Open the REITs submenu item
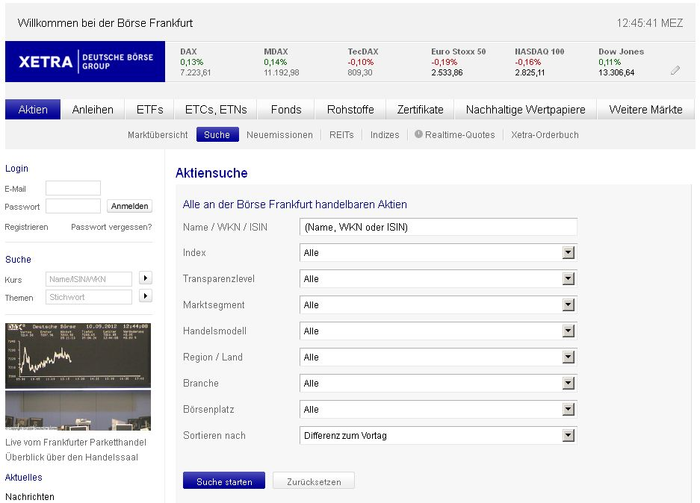This screenshot has height=503, width=700. click(x=342, y=135)
